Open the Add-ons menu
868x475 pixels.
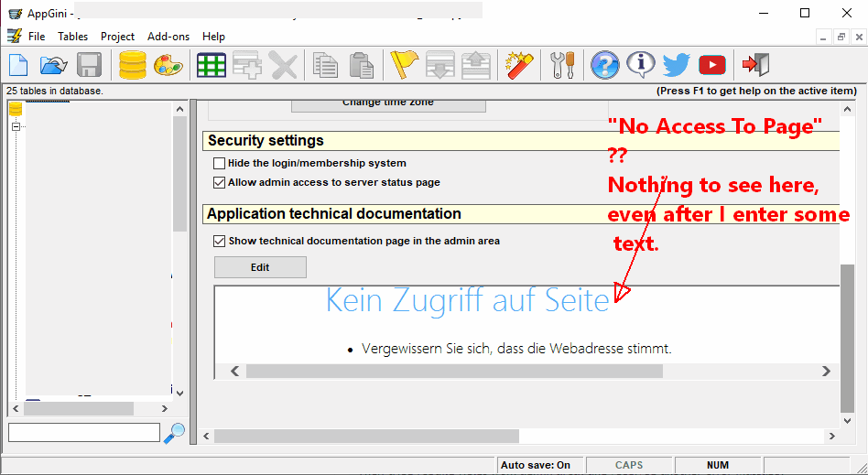tap(168, 37)
